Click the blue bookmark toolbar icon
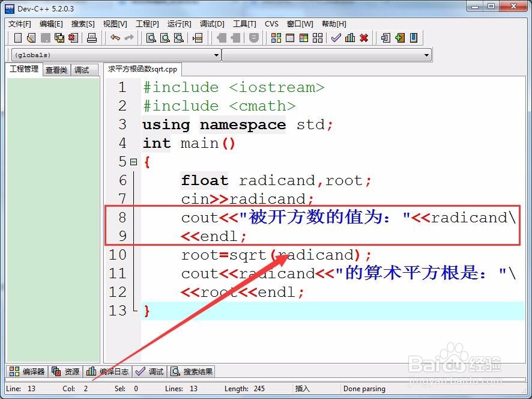This screenshot has height=399, width=532. pos(414,38)
